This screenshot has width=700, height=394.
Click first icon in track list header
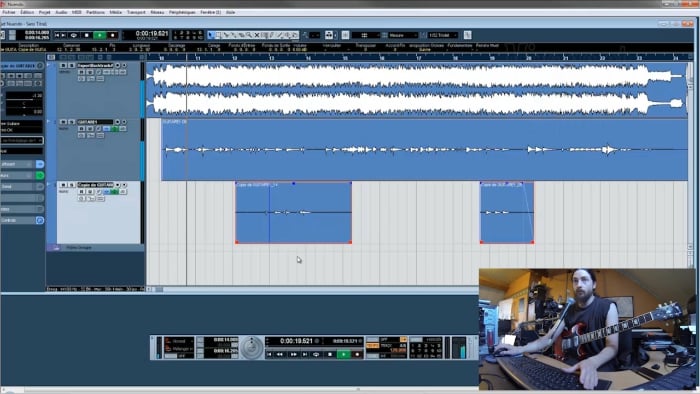[51, 57]
